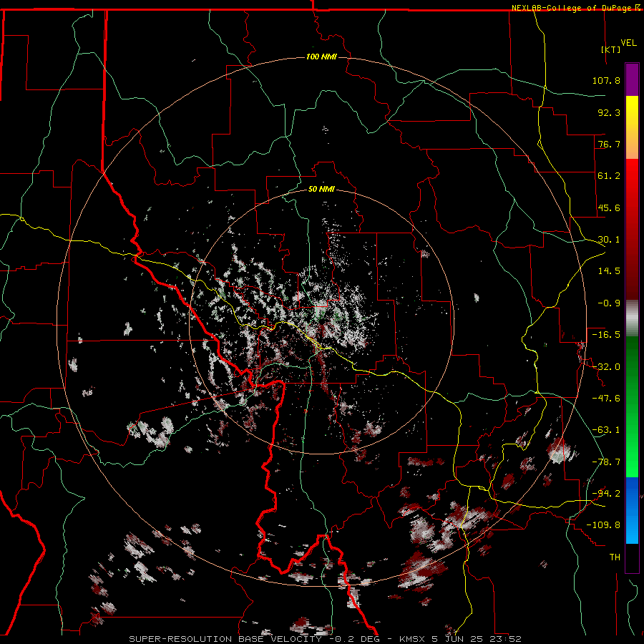
Task: Click the purple band of the color scale
Action: [x=632, y=80]
